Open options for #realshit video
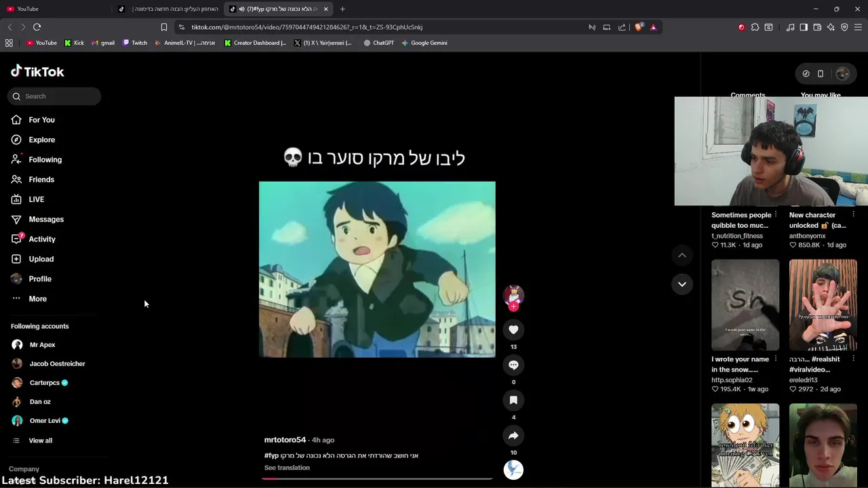The height and width of the screenshot is (488, 868). [x=853, y=359]
